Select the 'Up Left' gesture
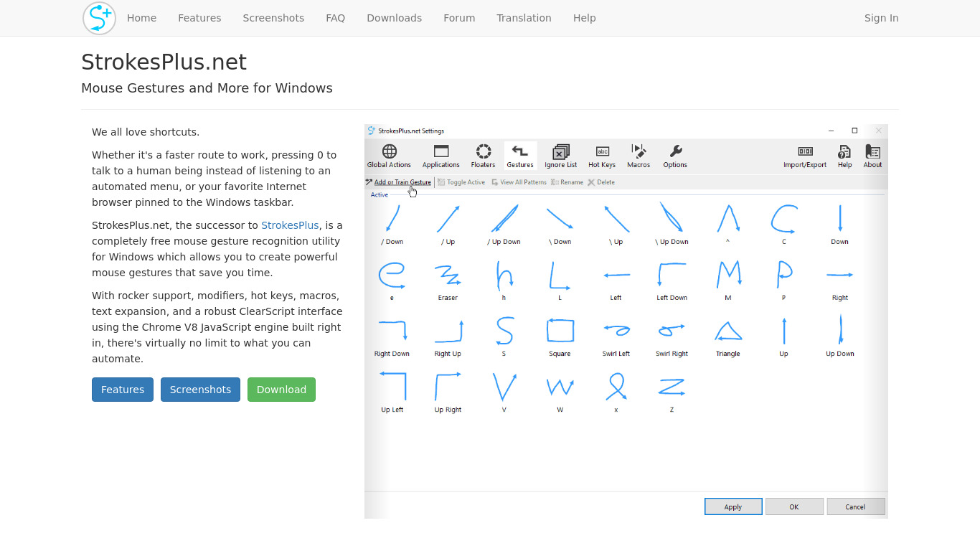 tap(392, 392)
